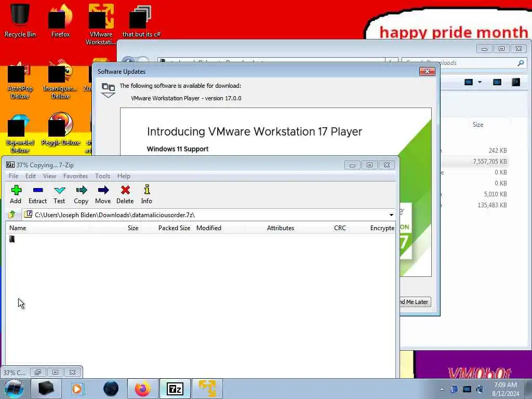Select the 135,483 KB file row in Explorer
Screen dimensions: 532x399
point(475,205)
